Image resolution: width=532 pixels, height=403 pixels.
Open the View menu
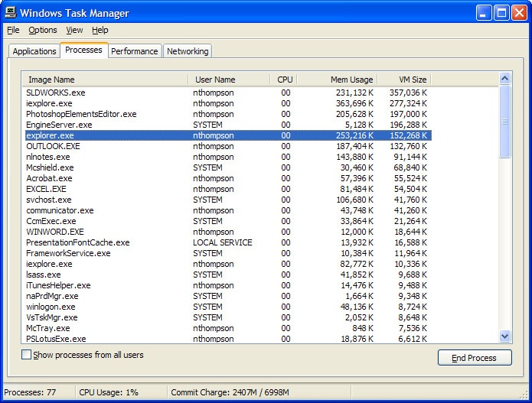[74, 30]
